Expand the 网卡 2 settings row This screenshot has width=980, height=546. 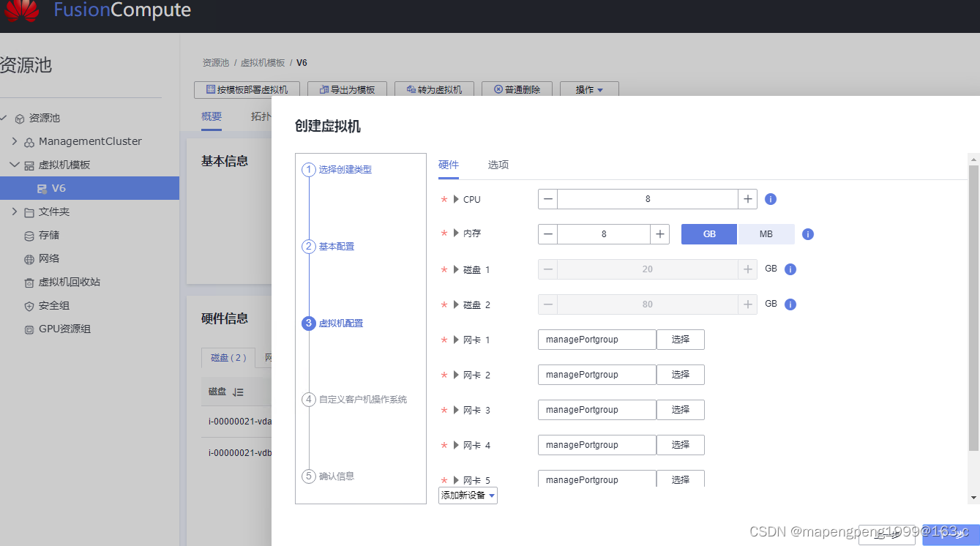[457, 375]
